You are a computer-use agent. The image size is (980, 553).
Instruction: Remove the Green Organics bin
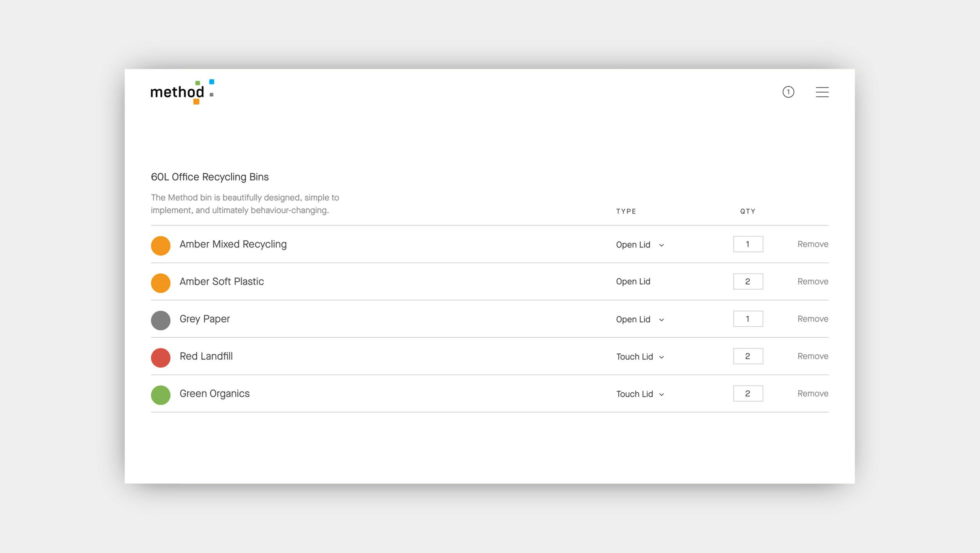click(812, 393)
